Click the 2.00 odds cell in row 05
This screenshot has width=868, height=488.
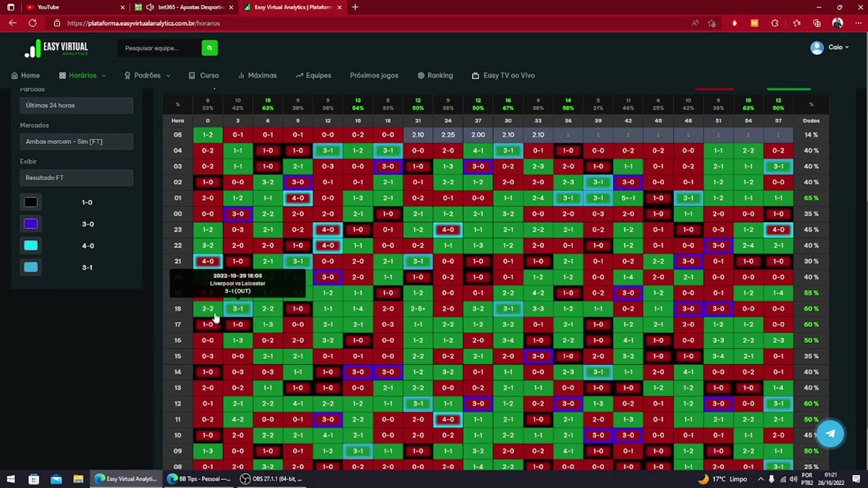[478, 135]
